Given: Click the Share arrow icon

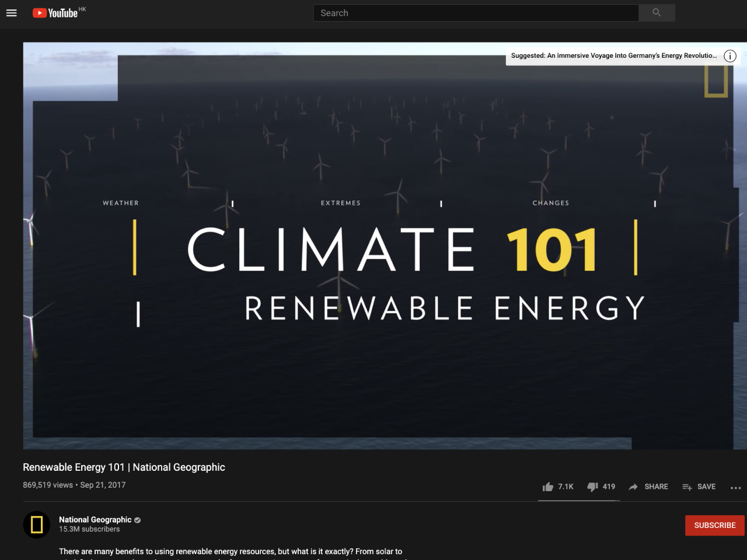Looking at the screenshot, I should point(633,487).
